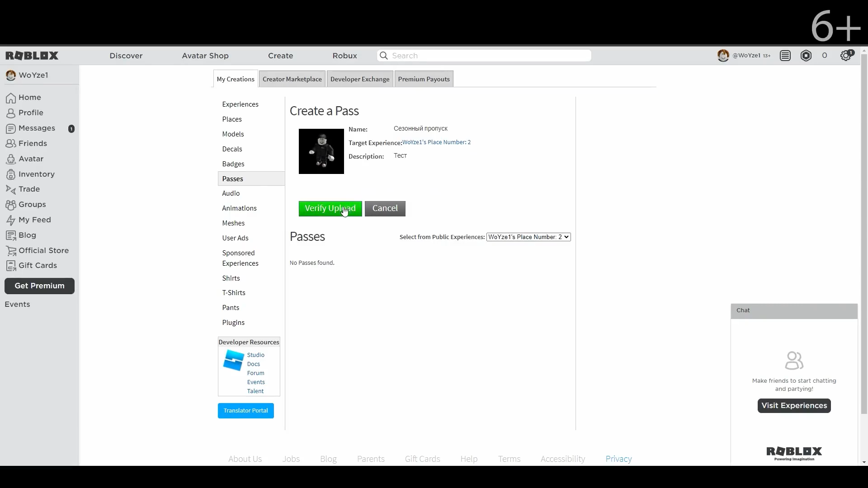
Task: Click the Translator Portal button
Action: coord(246,411)
